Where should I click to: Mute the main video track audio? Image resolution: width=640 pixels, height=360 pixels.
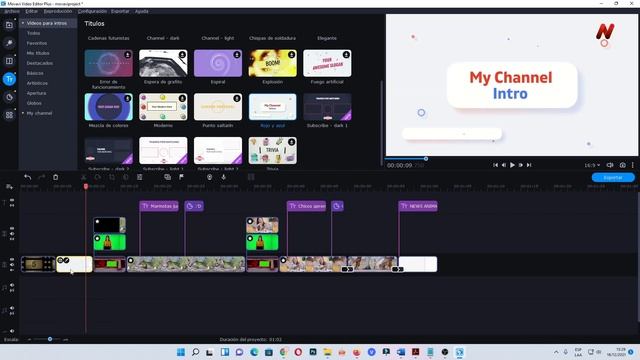tap(12, 264)
